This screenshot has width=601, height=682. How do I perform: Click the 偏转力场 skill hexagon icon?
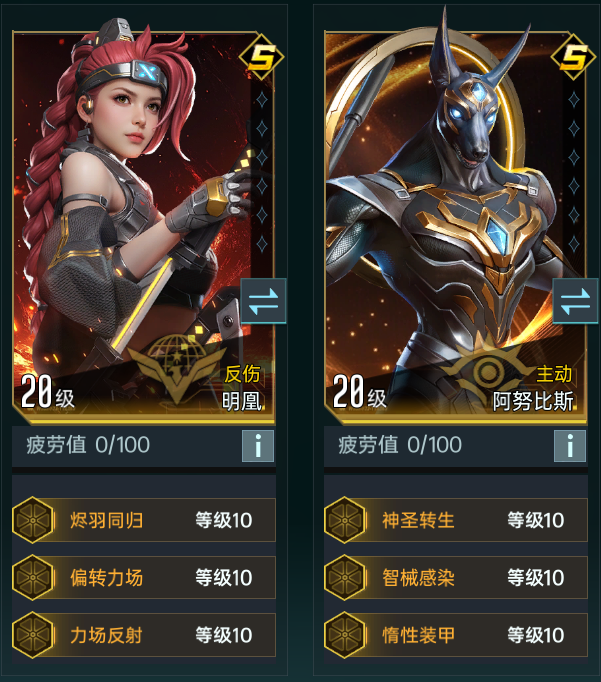point(33,578)
